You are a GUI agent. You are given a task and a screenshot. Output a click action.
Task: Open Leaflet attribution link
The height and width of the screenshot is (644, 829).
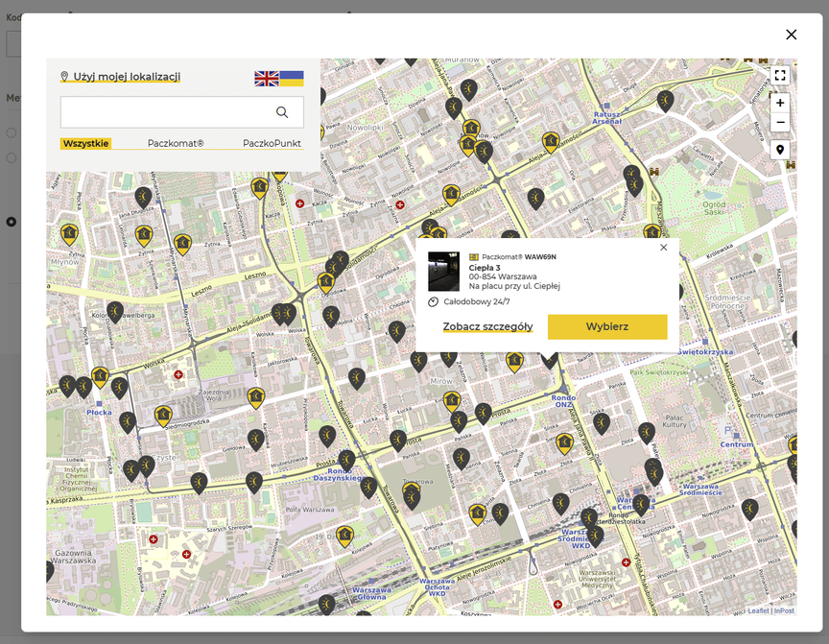tap(758, 610)
